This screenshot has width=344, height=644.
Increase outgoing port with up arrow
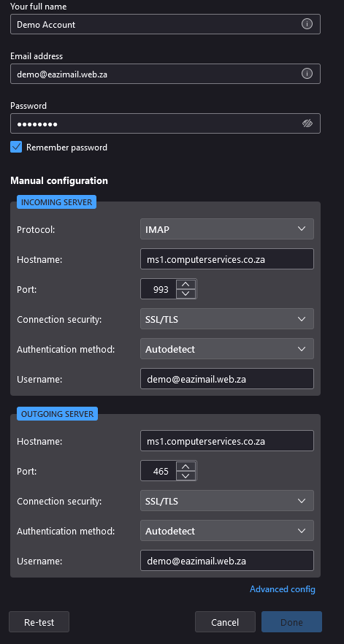tap(186, 466)
